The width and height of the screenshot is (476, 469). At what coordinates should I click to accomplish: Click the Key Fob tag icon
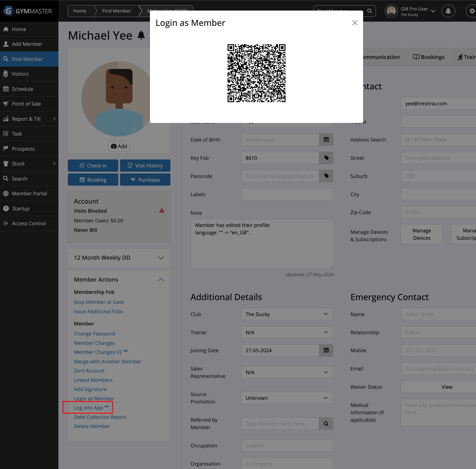[326, 158]
